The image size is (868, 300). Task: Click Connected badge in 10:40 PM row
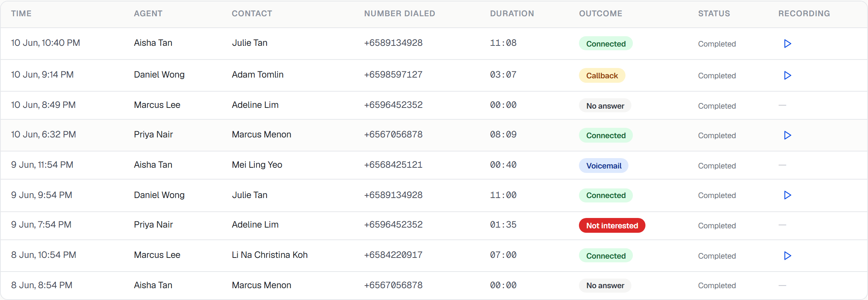pyautogui.click(x=606, y=44)
